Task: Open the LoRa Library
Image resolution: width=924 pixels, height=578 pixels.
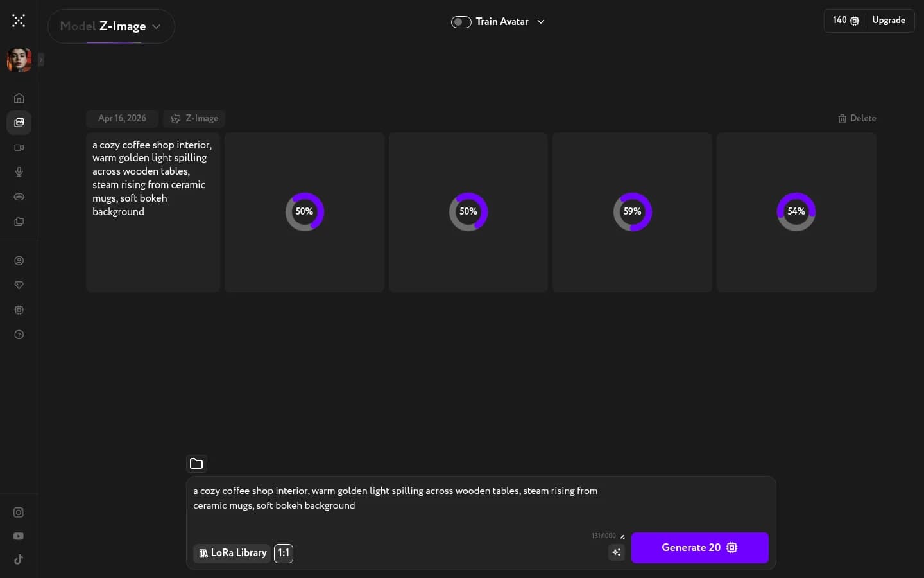Action: (x=232, y=553)
